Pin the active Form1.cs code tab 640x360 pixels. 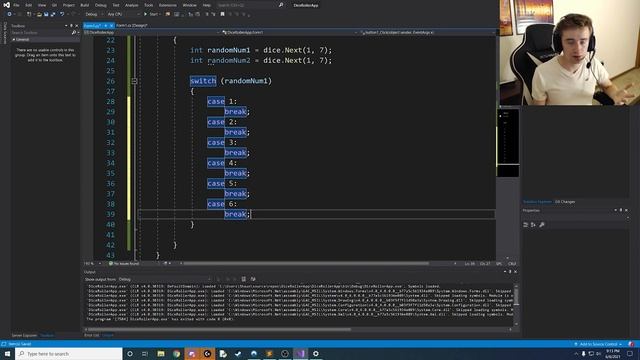(106, 25)
